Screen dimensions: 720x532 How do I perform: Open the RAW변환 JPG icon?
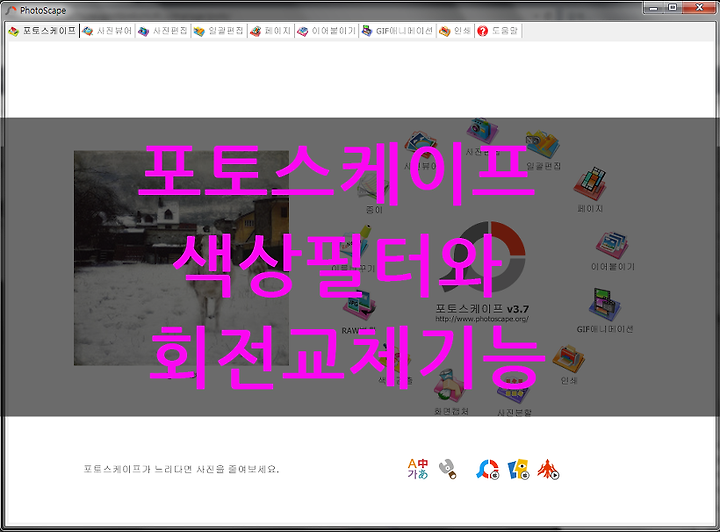(360, 306)
